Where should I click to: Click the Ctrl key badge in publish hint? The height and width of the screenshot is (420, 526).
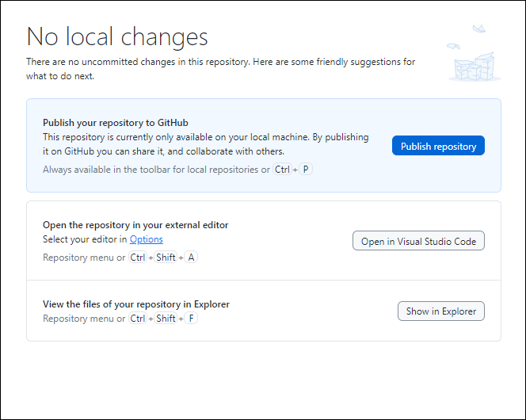[x=282, y=170]
